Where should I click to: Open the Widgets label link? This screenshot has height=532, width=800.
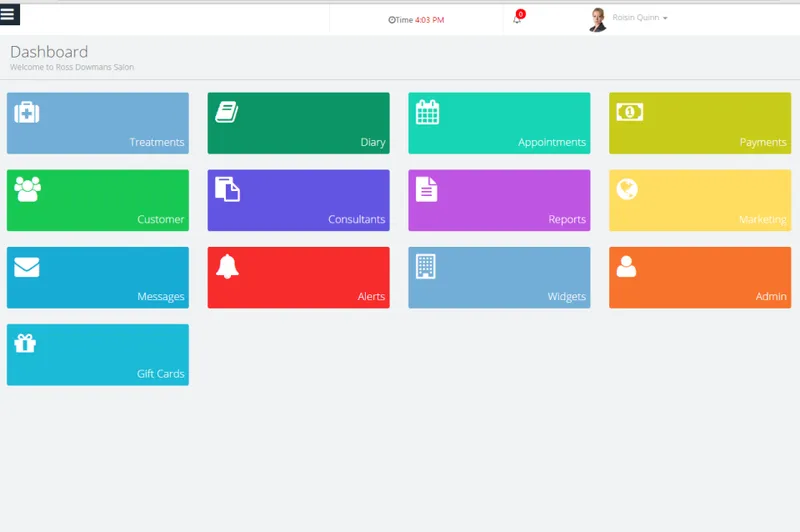point(566,296)
